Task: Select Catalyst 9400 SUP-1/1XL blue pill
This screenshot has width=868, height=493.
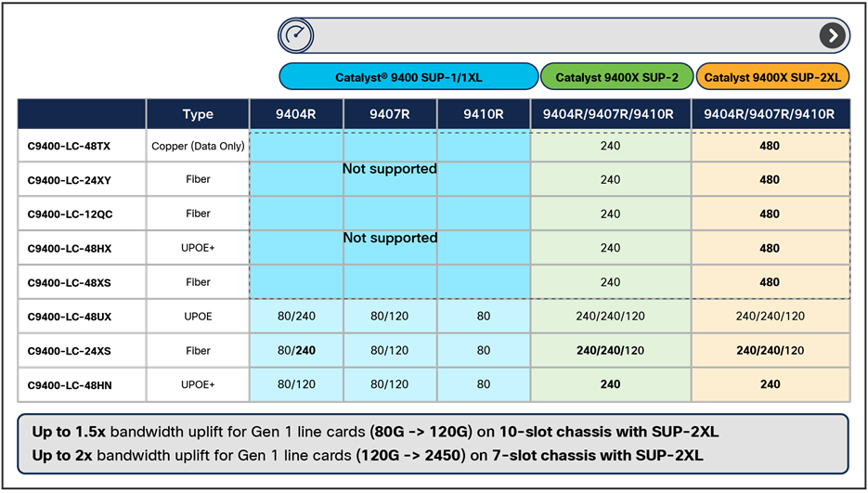Action: click(x=408, y=77)
